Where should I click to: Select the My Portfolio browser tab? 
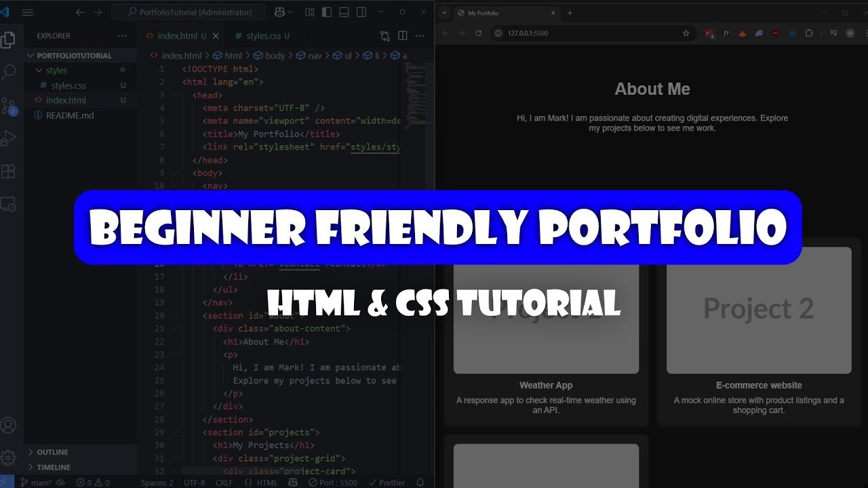(502, 13)
